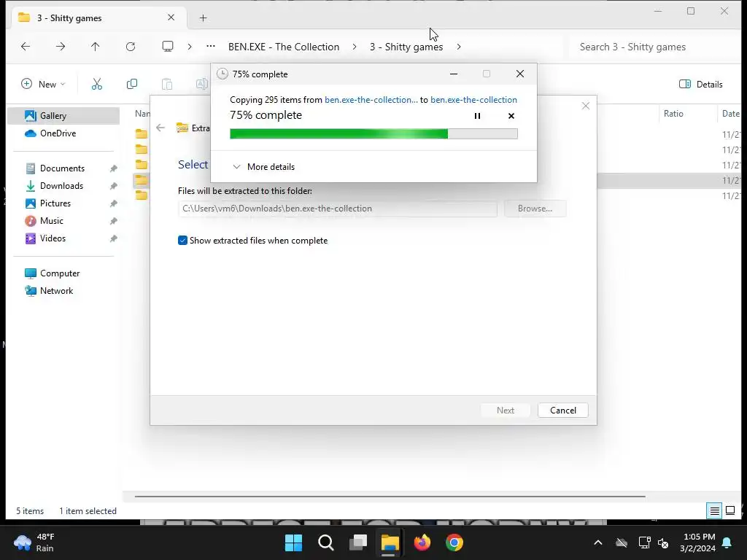Click the extraction folder path field
747x560 pixels.
tap(337, 209)
